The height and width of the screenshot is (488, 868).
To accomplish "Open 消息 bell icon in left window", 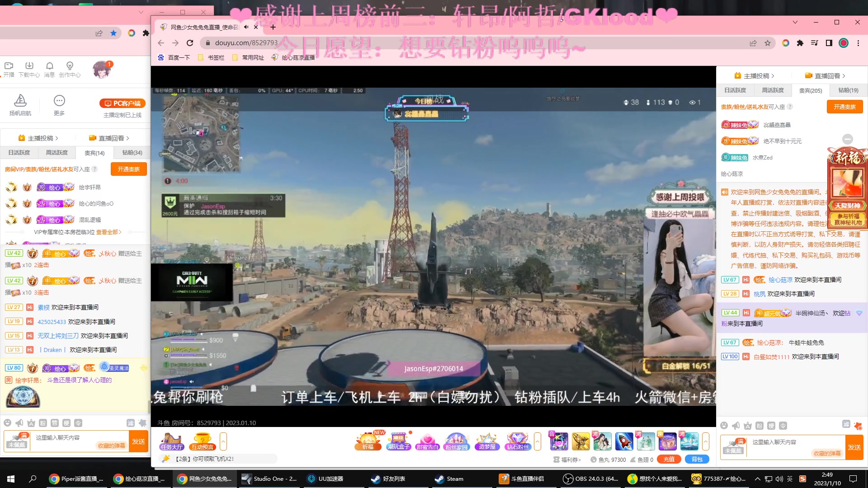I will (x=49, y=69).
